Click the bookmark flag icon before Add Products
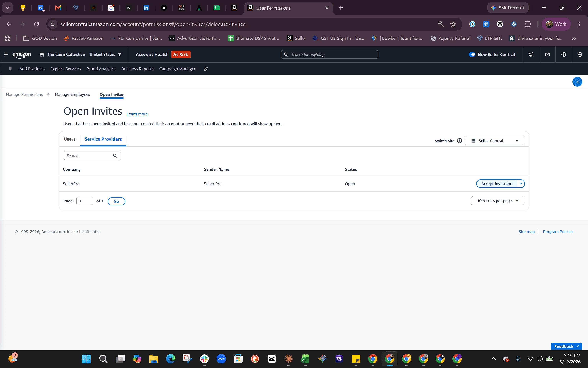588x368 pixels. [x=10, y=69]
